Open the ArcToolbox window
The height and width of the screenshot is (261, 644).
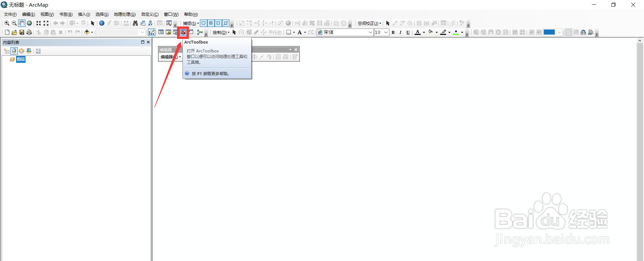tap(183, 32)
